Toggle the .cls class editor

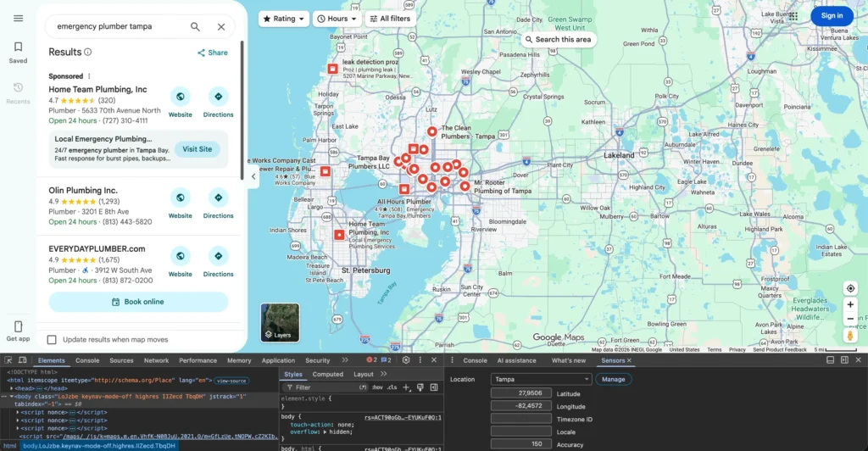[392, 387]
